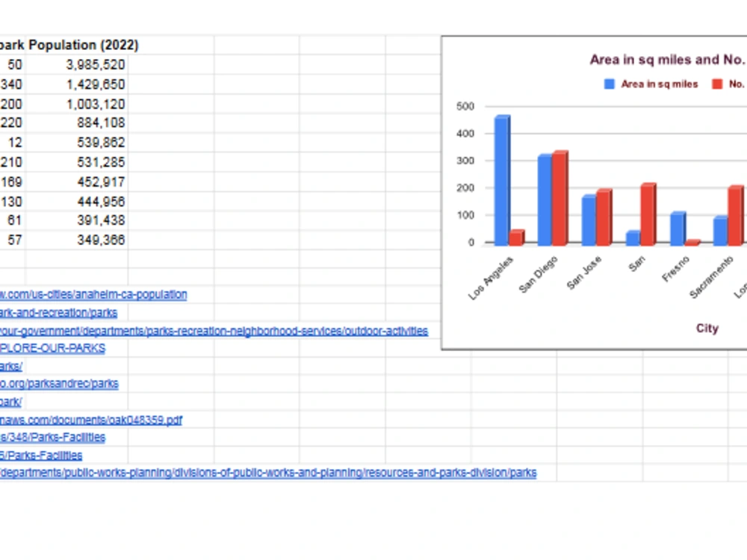
Task: Select cell with population 391,438
Action: point(77,220)
